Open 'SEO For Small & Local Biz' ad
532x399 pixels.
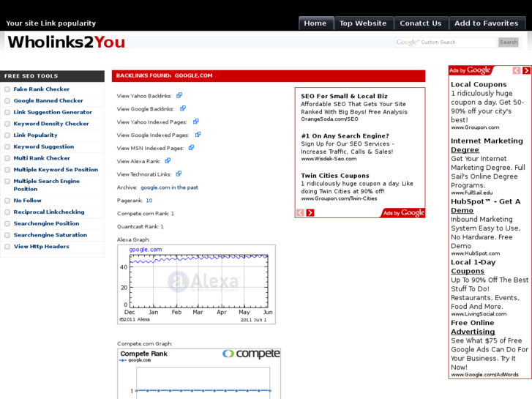coord(344,96)
